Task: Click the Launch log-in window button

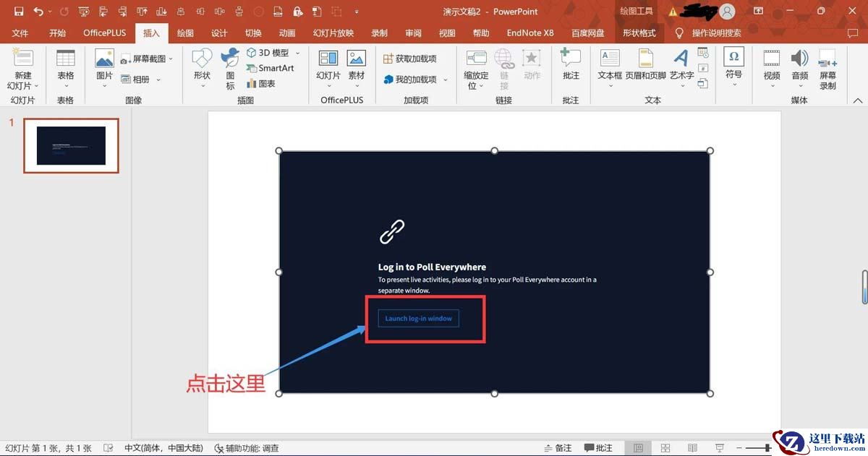Action: [418, 319]
